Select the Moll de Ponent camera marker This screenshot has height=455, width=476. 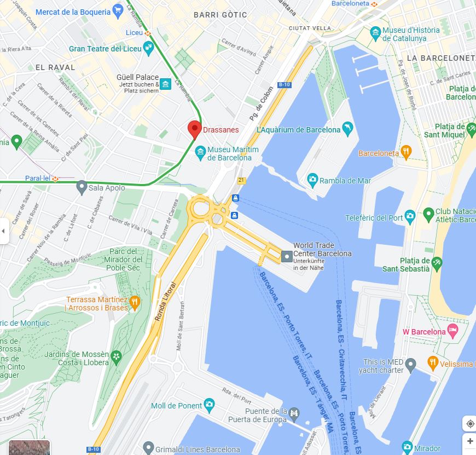[x=209, y=405]
